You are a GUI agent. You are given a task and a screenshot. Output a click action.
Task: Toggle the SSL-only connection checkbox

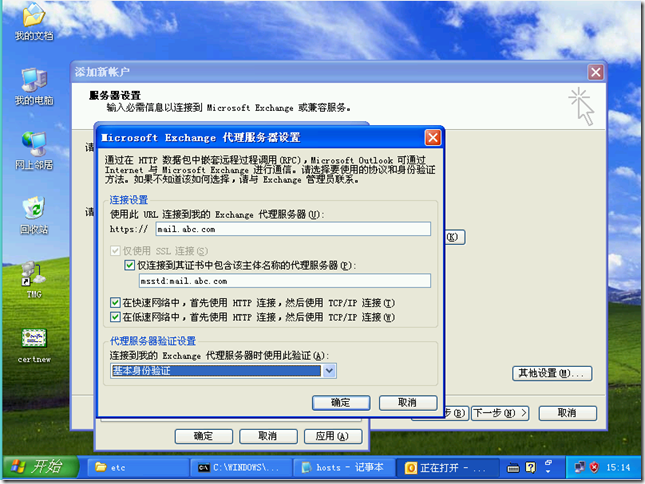pyautogui.click(x=115, y=251)
